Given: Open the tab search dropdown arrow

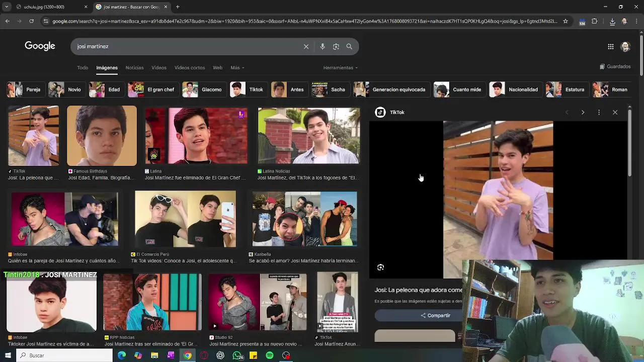Looking at the screenshot, I should click(7, 7).
